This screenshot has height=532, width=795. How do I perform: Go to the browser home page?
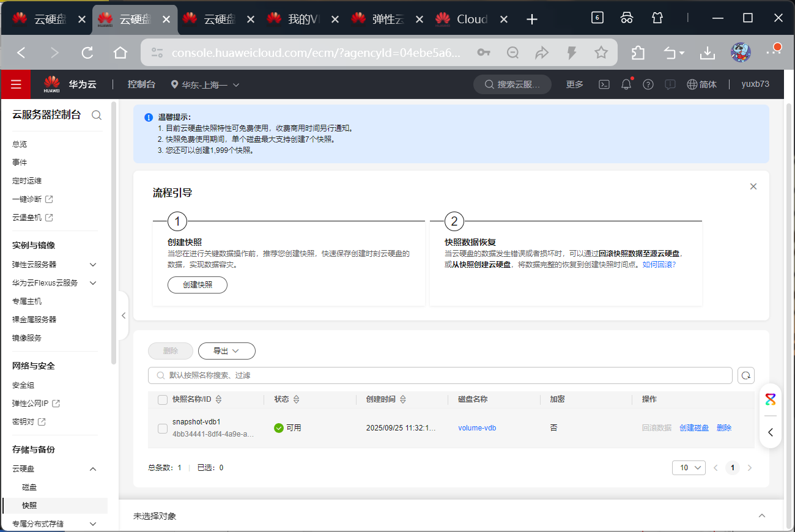point(120,53)
